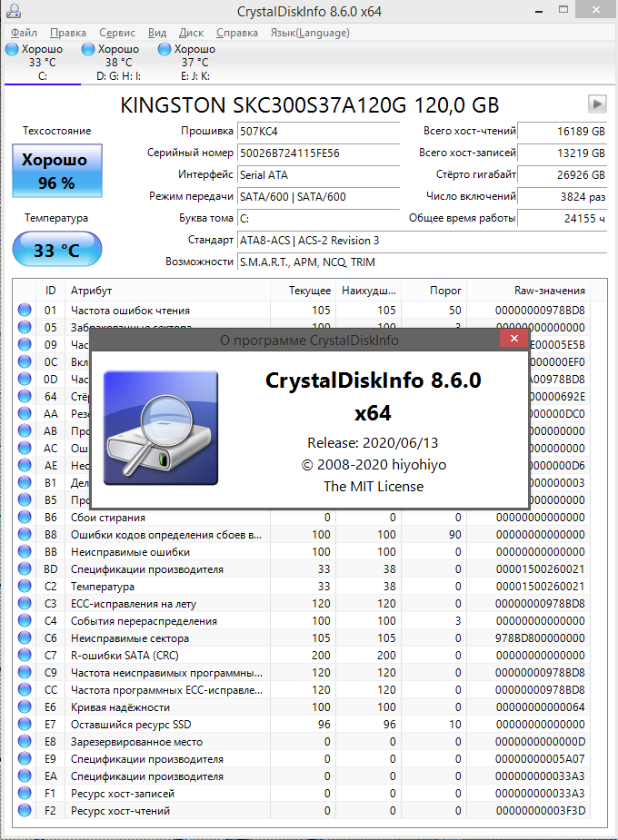Click the Возможности field S.M.A.R.T., APM, NCQ, TRIM
The width and height of the screenshot is (618, 840).
click(x=422, y=262)
